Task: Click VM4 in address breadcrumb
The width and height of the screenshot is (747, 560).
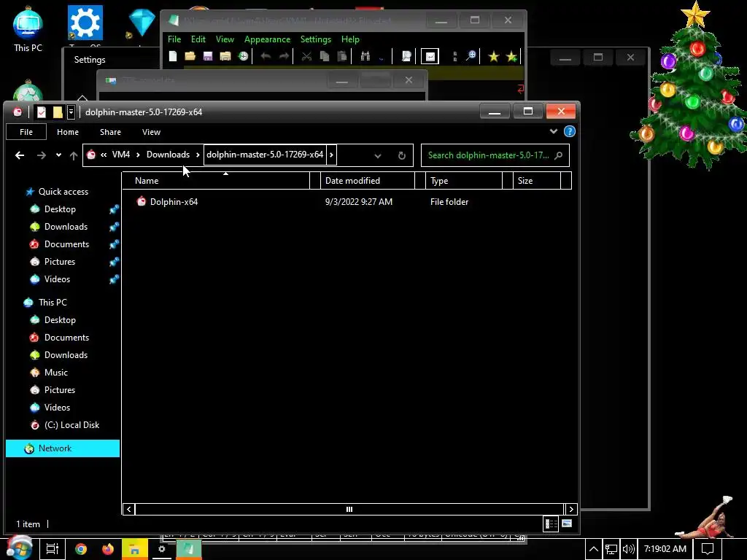Action: pos(121,155)
